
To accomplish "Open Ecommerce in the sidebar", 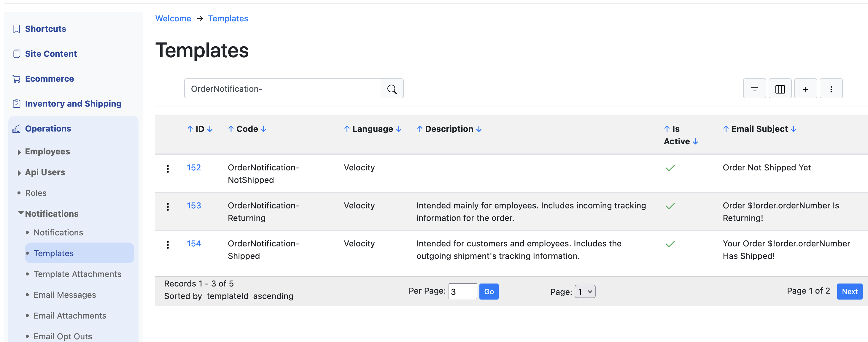I will pyautogui.click(x=50, y=79).
